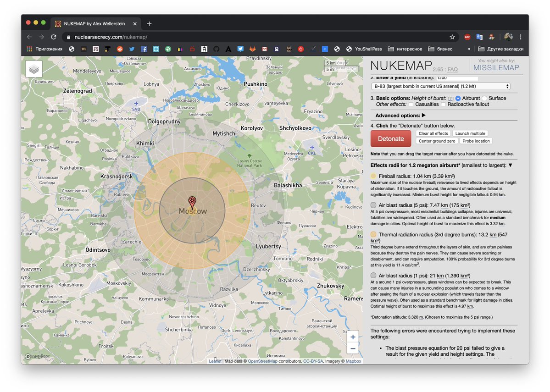Open height of burst [?] help link
This screenshot has width=550, height=392.
point(451,99)
